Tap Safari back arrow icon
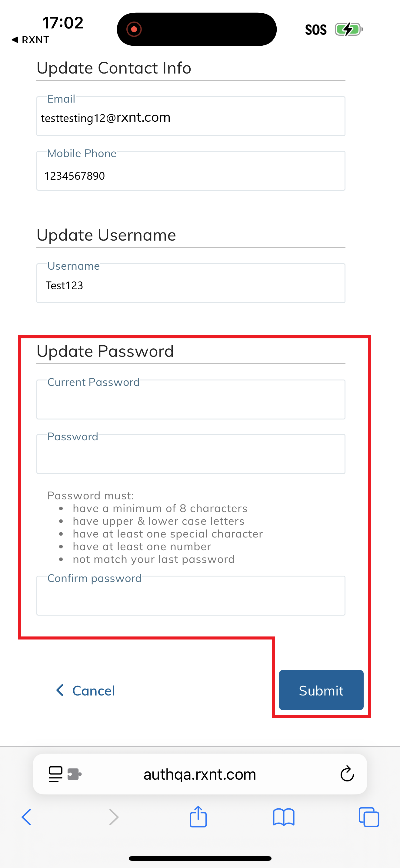 point(26,817)
